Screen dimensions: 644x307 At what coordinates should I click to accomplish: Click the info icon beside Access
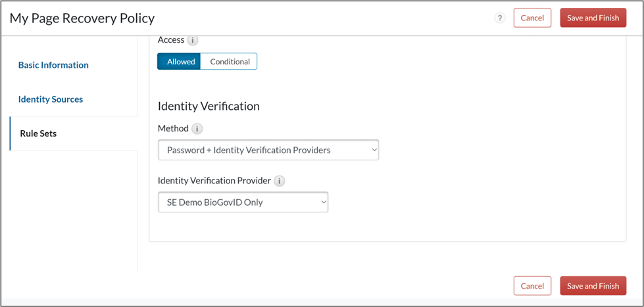point(193,40)
